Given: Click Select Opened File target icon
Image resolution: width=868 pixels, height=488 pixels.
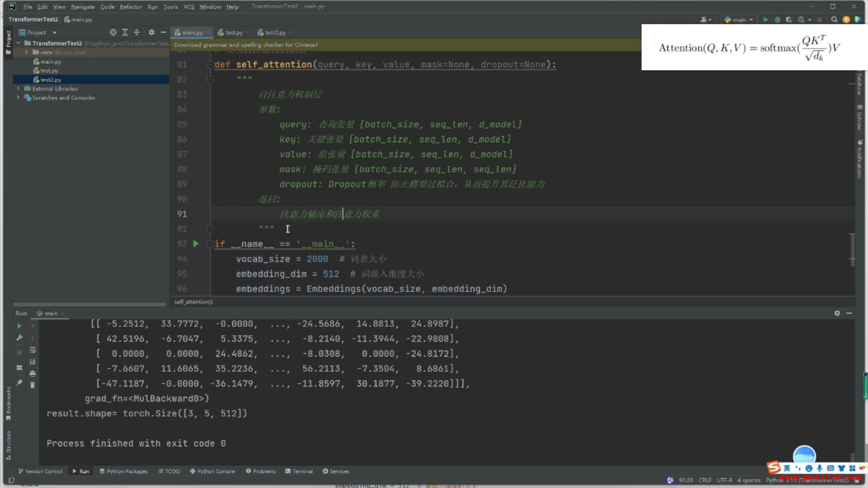Looking at the screenshot, I should coord(113,33).
